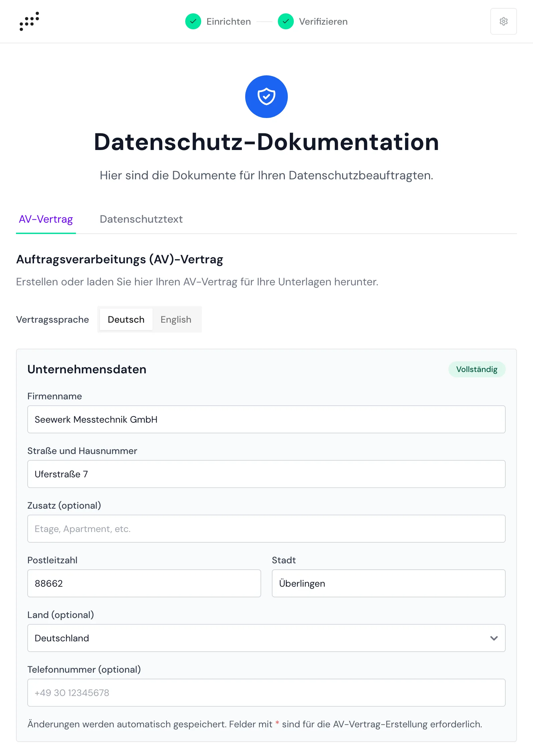533x756 pixels.
Task: Click the Vertragssprache label
Action: 53,319
